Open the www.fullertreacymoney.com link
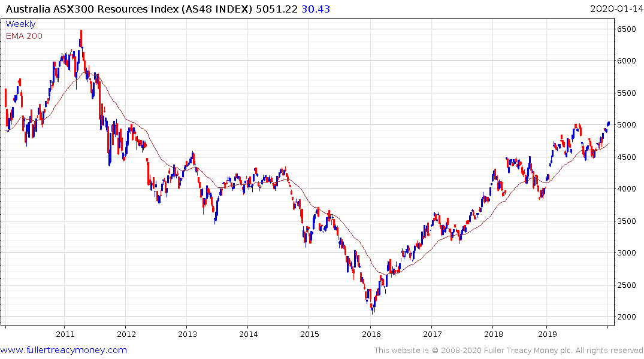644x359 pixels. point(64,350)
